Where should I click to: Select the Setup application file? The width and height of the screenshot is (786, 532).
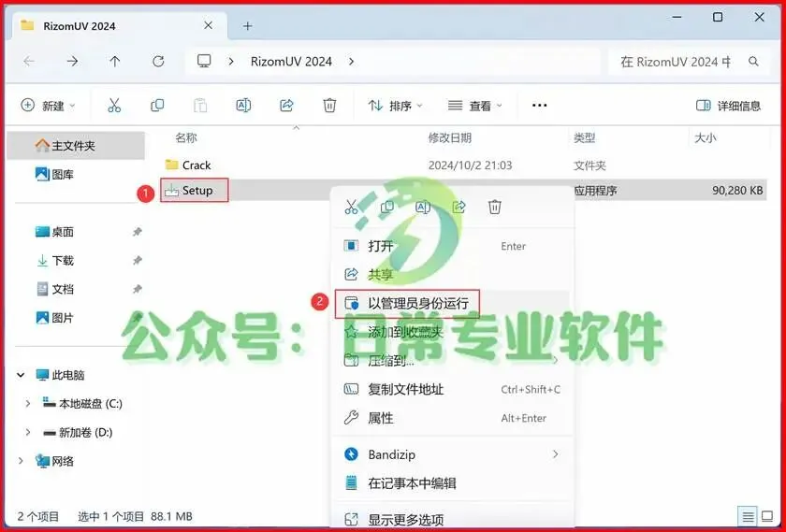(189, 191)
